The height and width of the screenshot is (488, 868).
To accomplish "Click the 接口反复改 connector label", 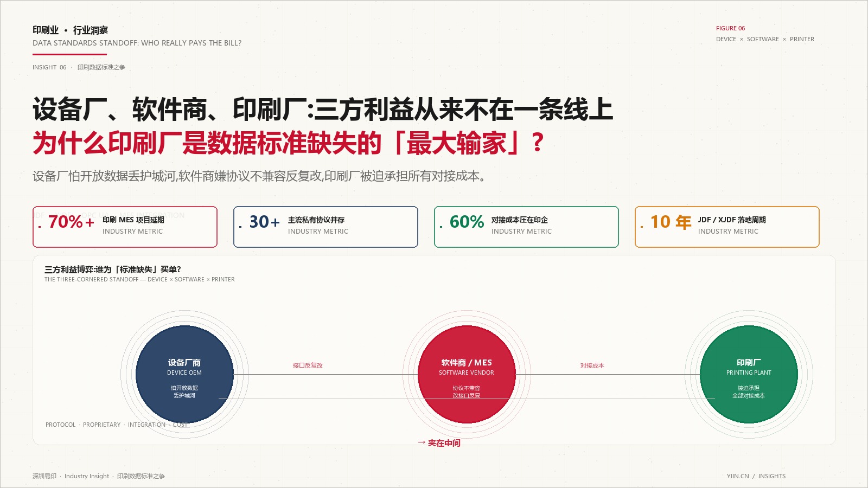I will pos(308,365).
